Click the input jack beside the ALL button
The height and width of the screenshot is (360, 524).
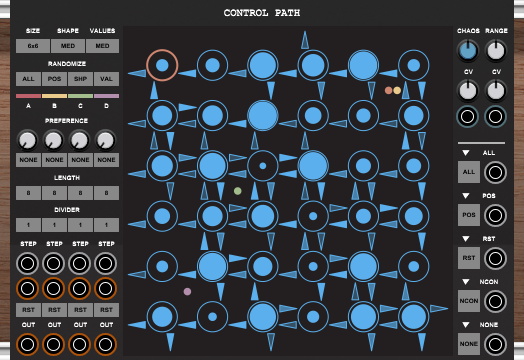pyautogui.click(x=495, y=172)
